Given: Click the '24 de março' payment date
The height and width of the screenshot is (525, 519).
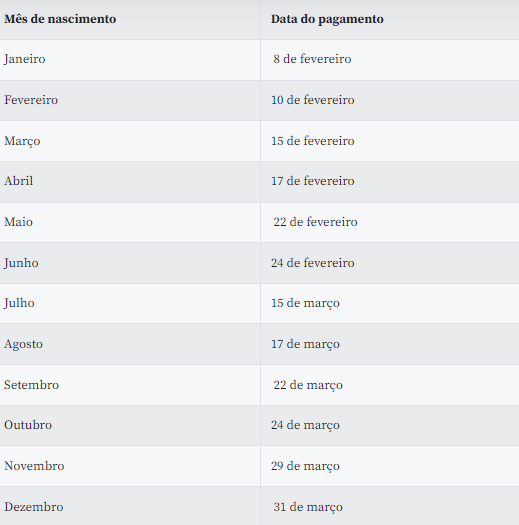Looking at the screenshot, I should pos(305,425).
